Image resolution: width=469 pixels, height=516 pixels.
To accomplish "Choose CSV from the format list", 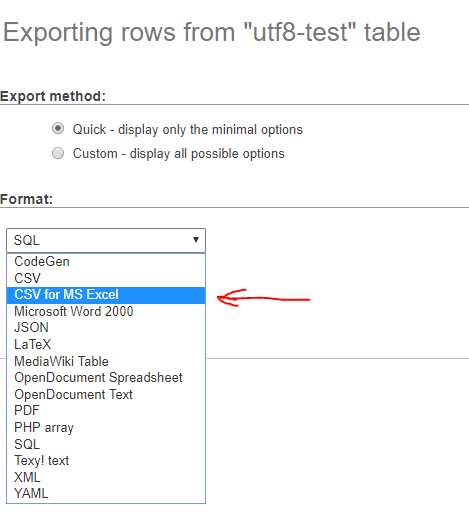I will 106,278.
